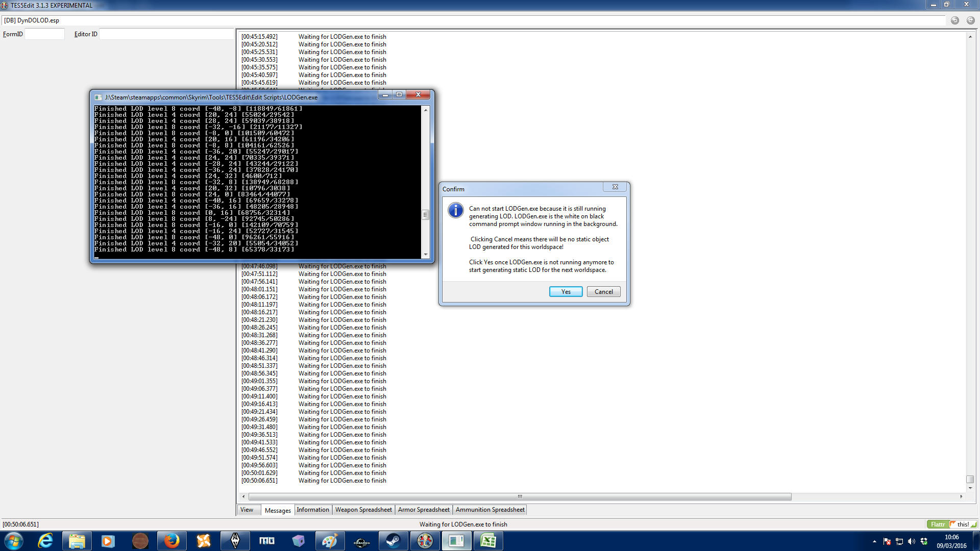Screen dimensions: 980x551
Task: Click the back navigation arrow icon
Action: 954,20
